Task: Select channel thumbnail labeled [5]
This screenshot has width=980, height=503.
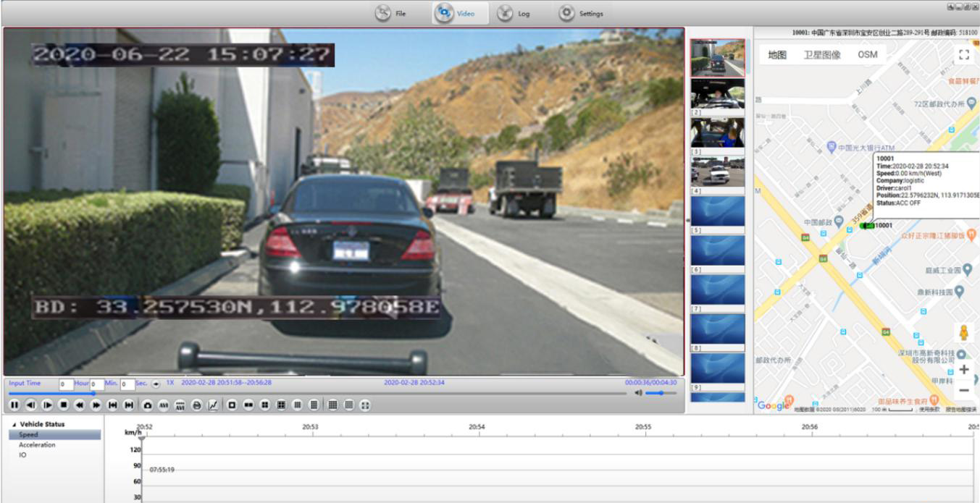Action: click(717, 211)
